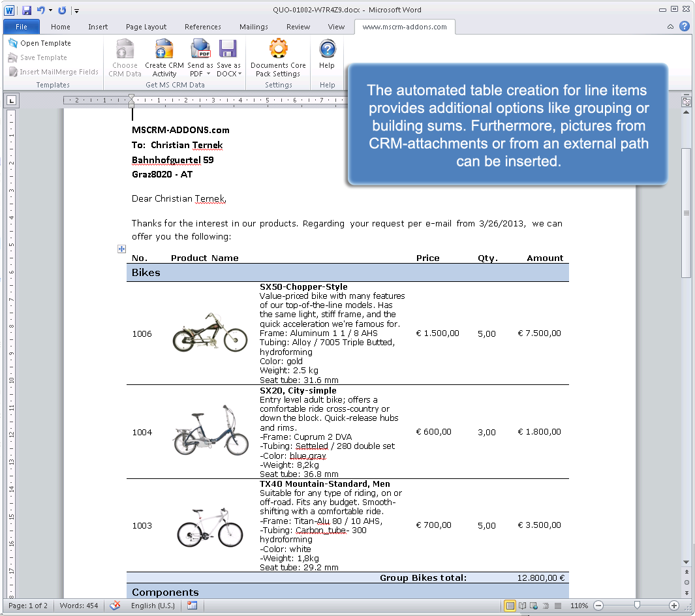Open the File tab
This screenshot has width=695, height=616.
(x=22, y=27)
